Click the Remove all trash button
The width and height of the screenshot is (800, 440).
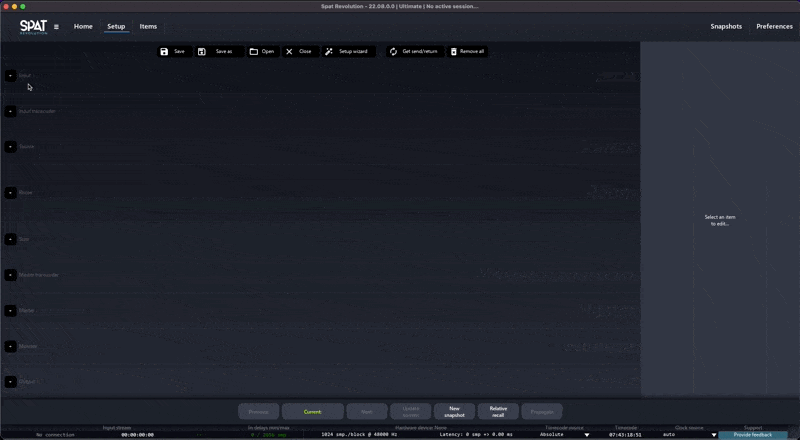(x=467, y=52)
